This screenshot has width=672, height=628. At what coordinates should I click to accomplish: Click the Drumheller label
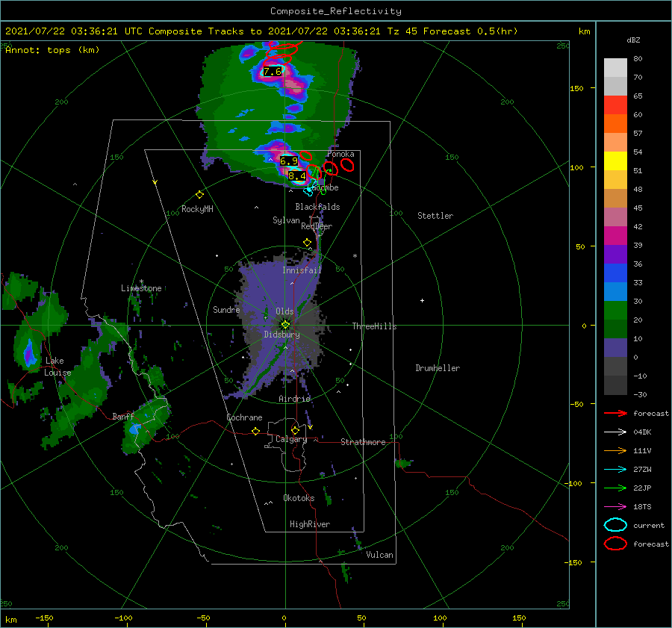[x=438, y=368]
